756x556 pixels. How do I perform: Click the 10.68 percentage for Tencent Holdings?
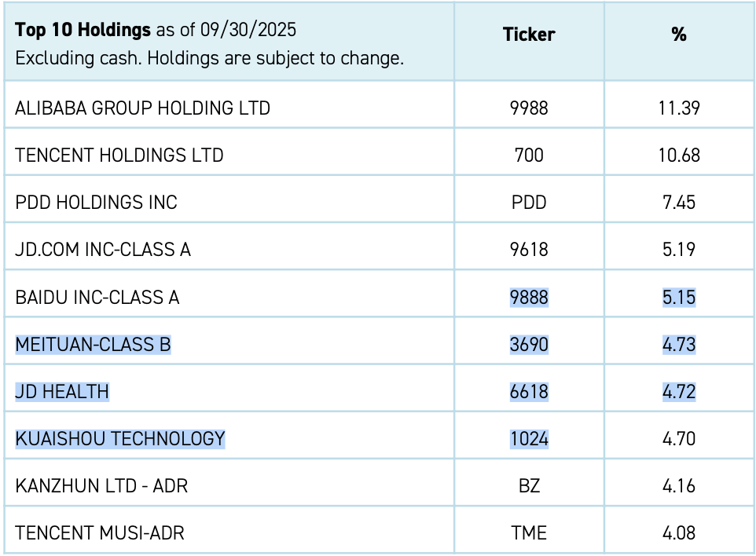point(679,155)
